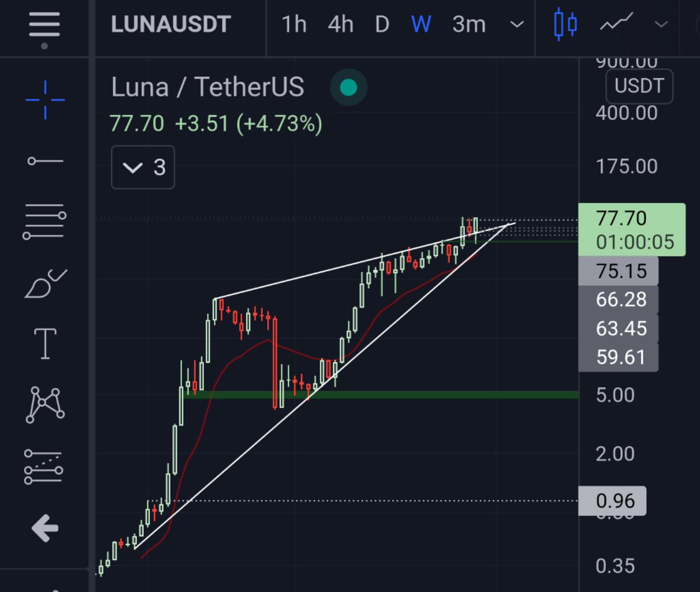
Task: Switch to the D daily timeframe
Action: [x=382, y=24]
